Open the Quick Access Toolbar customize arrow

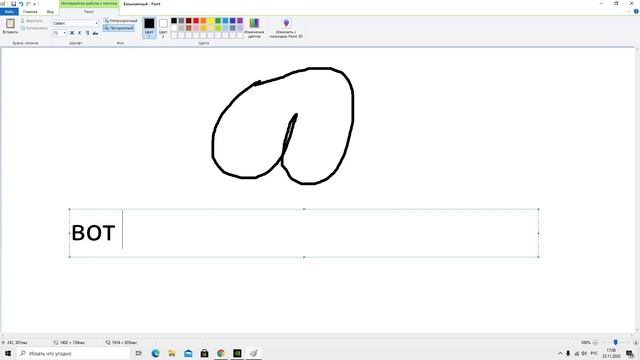[34, 4]
